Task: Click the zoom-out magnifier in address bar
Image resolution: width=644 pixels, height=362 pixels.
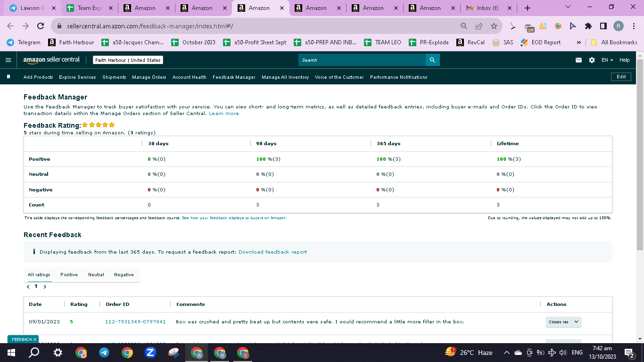Action: 464,26
